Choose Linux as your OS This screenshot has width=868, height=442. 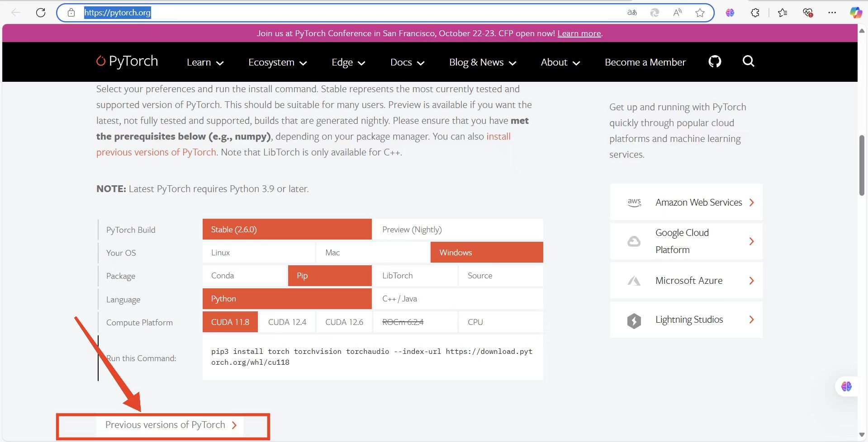[x=258, y=253]
